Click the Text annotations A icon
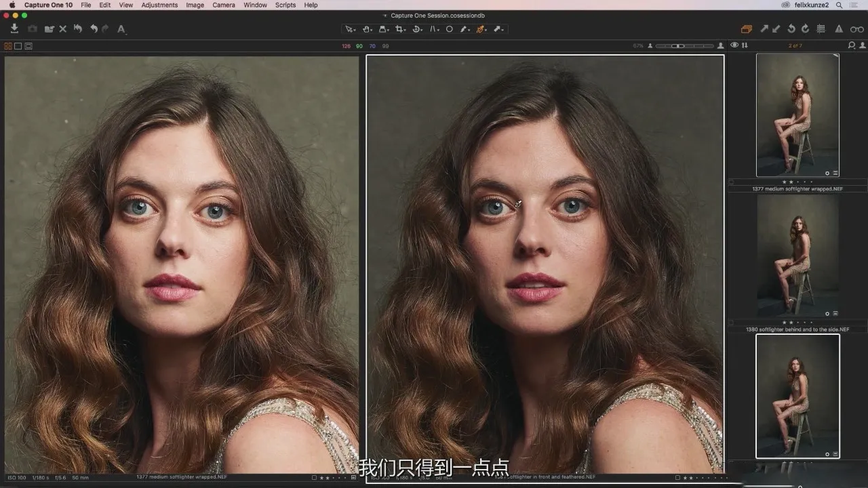 tap(121, 28)
